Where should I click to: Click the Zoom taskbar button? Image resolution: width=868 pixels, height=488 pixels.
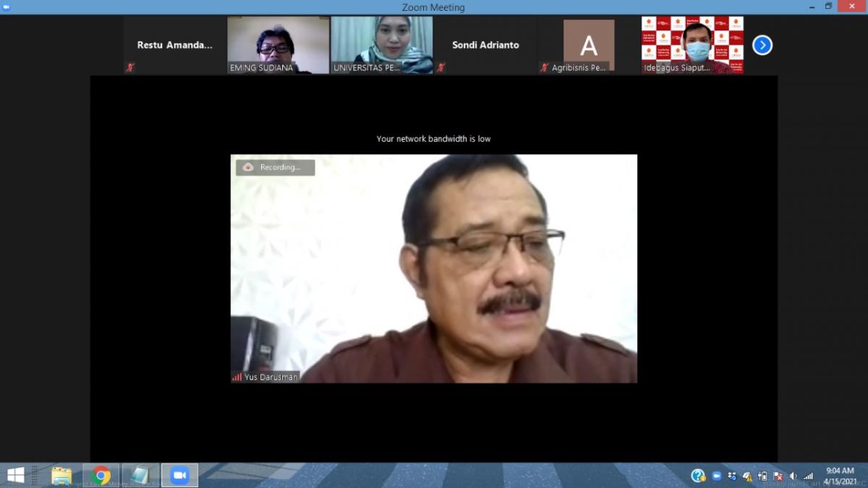pyautogui.click(x=179, y=475)
